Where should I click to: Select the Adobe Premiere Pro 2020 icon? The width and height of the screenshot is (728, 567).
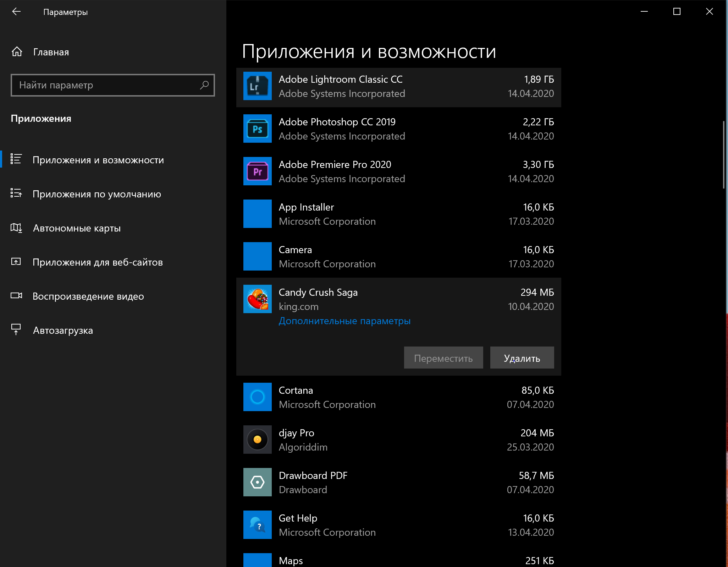click(257, 171)
